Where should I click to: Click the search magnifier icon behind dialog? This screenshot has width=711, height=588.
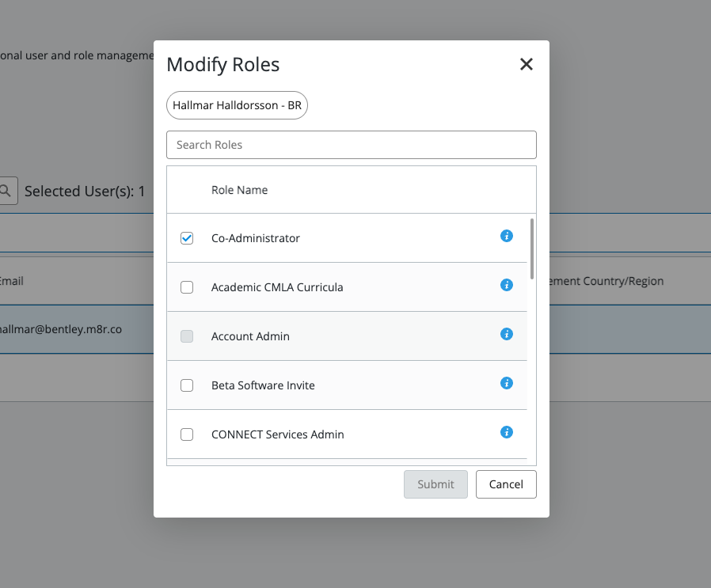pos(6,191)
